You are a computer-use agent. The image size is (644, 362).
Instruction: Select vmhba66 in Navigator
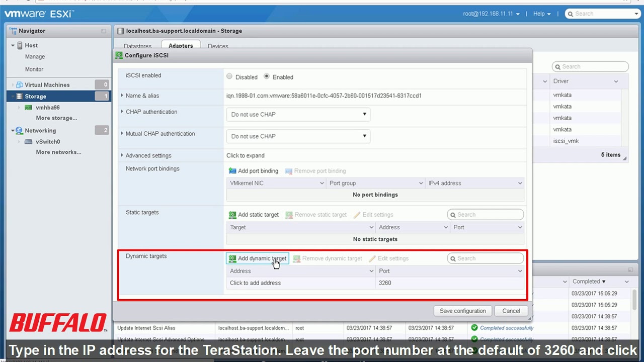[x=48, y=108]
